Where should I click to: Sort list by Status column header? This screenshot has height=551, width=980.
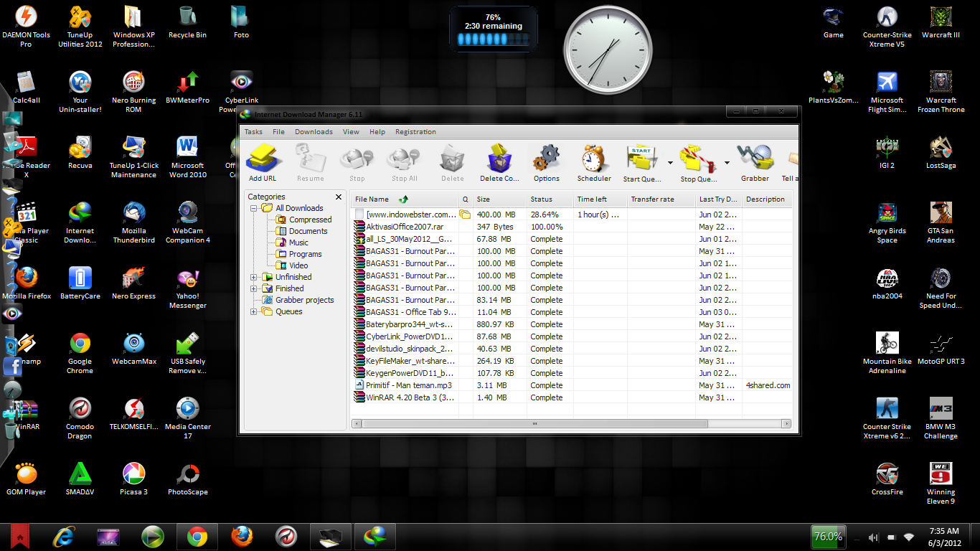click(x=550, y=199)
